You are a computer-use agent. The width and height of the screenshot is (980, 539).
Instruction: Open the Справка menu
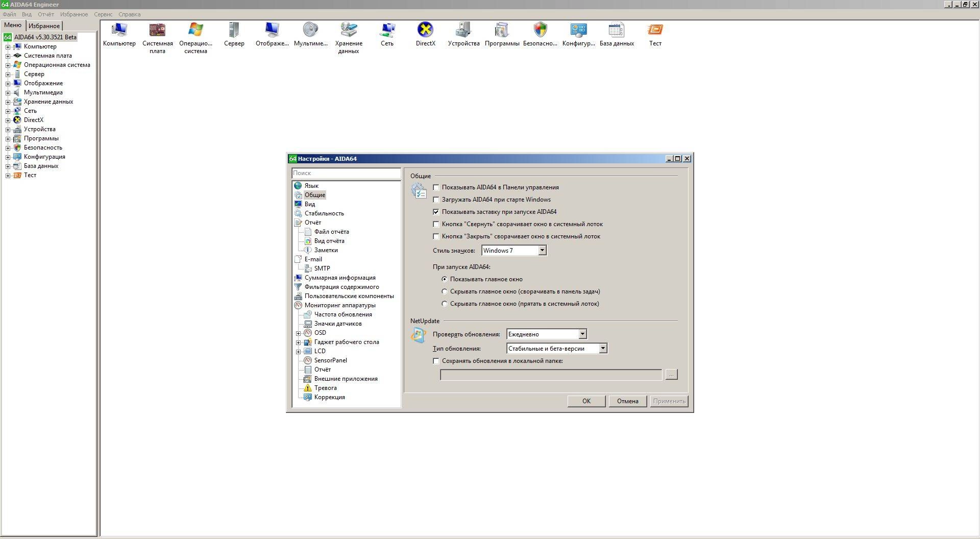(129, 14)
